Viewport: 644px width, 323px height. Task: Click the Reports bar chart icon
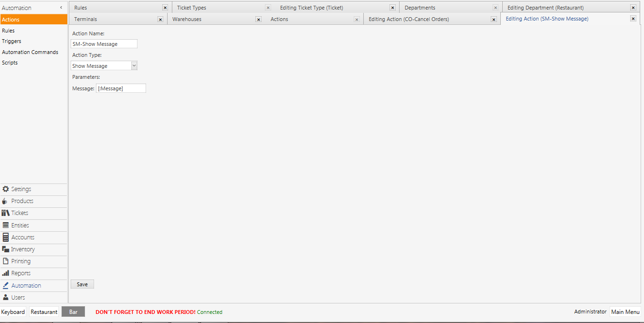pyautogui.click(x=6, y=273)
